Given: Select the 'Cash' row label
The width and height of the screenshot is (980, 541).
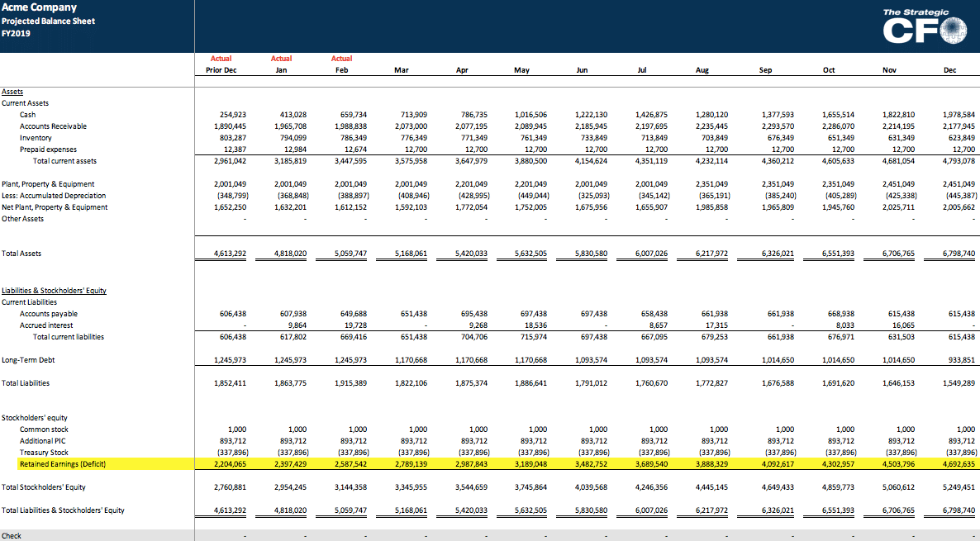Looking at the screenshot, I should point(27,115).
